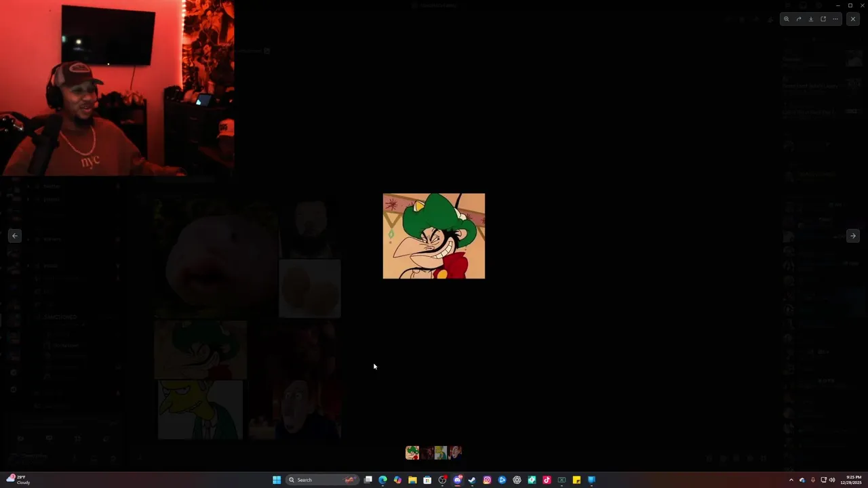This screenshot has width=868, height=488.
Task: Zoom into the image with magnifier icon
Action: [x=787, y=19]
